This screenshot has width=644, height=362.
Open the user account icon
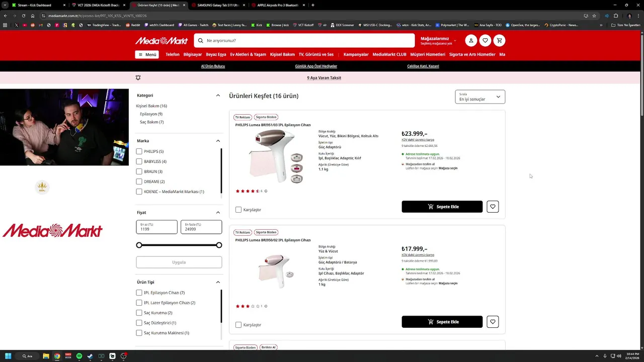coord(471,41)
